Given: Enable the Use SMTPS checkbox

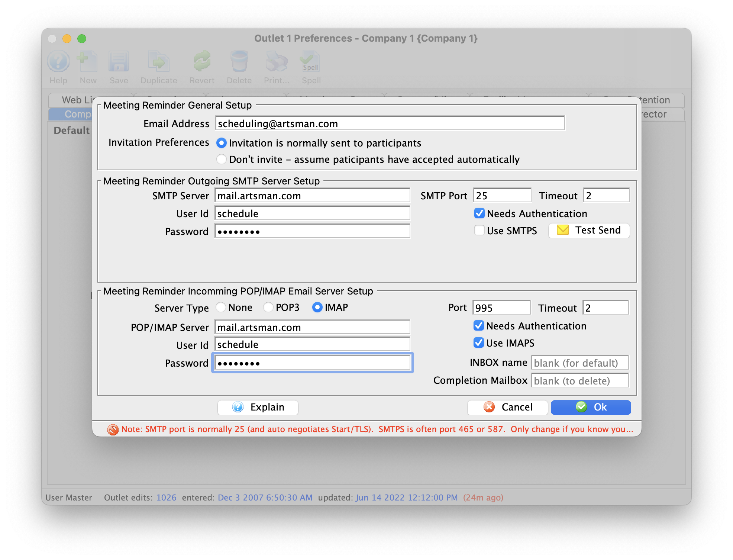Looking at the screenshot, I should [479, 231].
